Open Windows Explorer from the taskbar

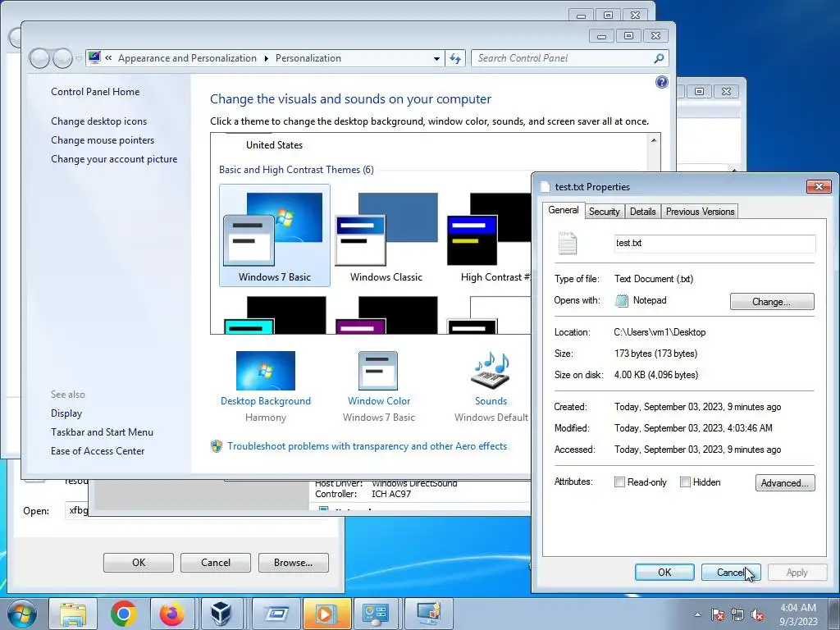tap(73, 614)
